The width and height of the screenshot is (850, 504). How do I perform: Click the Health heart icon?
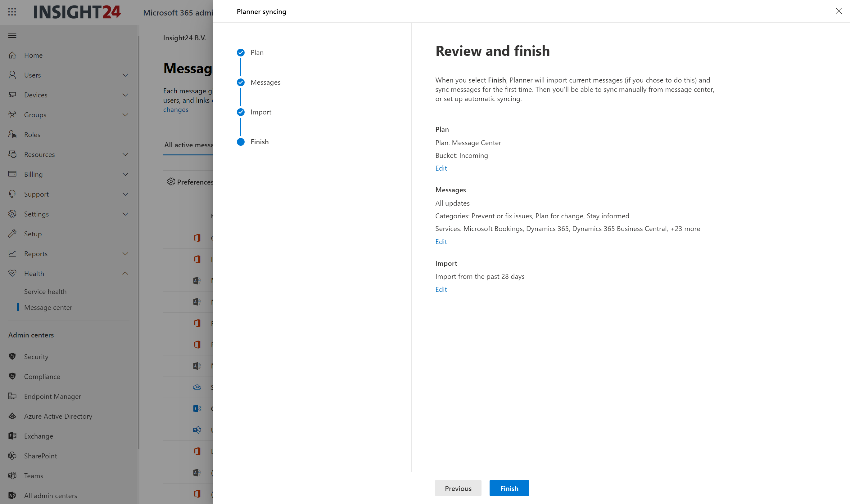[x=12, y=273]
